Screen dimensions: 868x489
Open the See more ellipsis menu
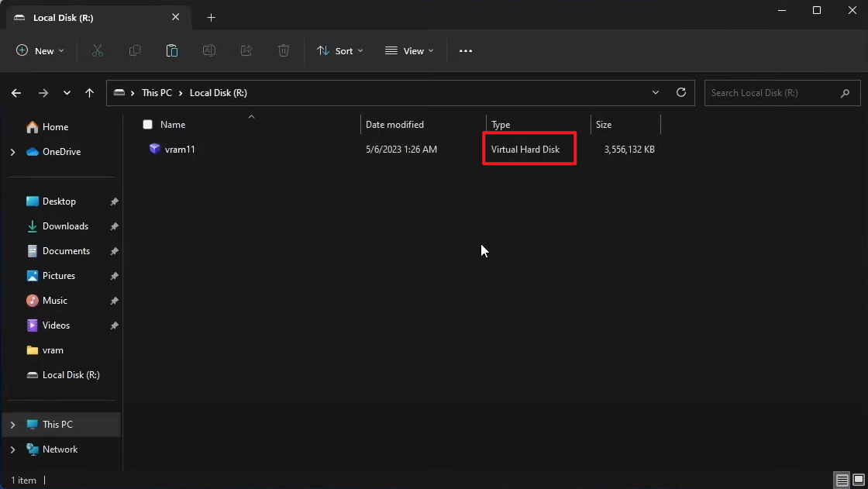coord(465,50)
